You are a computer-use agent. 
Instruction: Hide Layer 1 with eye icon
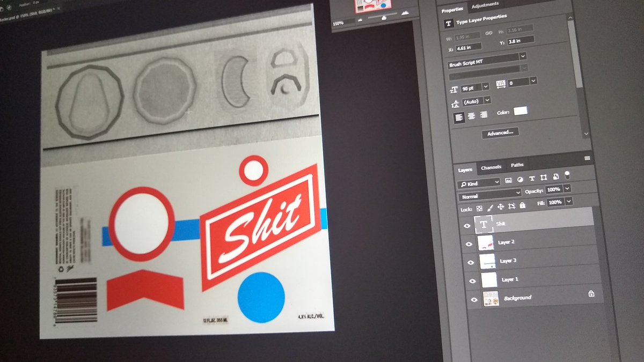(472, 281)
